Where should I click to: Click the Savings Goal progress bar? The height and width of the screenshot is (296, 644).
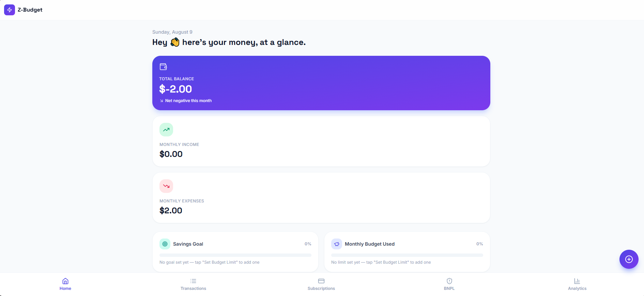pos(235,255)
